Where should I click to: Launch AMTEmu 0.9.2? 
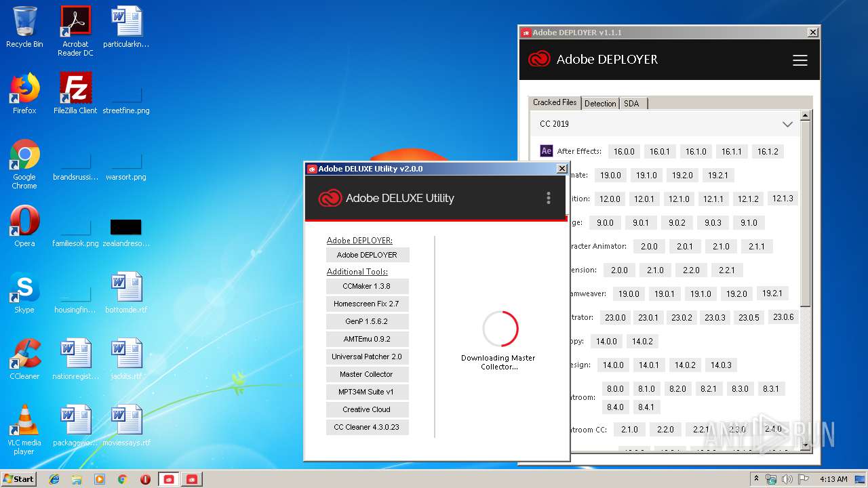(x=367, y=339)
